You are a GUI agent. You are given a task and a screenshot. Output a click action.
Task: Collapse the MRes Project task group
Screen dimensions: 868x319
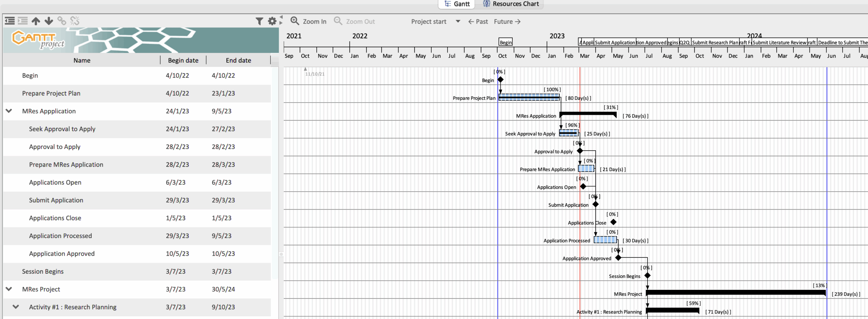pos(9,289)
